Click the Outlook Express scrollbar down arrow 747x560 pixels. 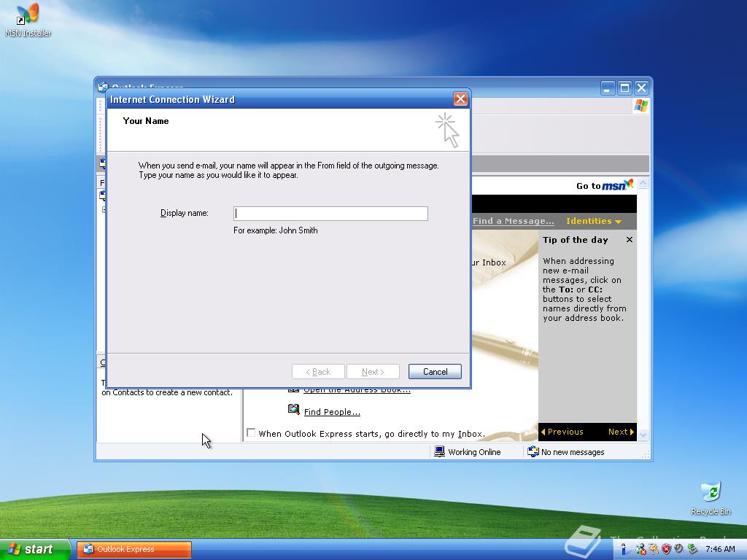pyautogui.click(x=643, y=435)
